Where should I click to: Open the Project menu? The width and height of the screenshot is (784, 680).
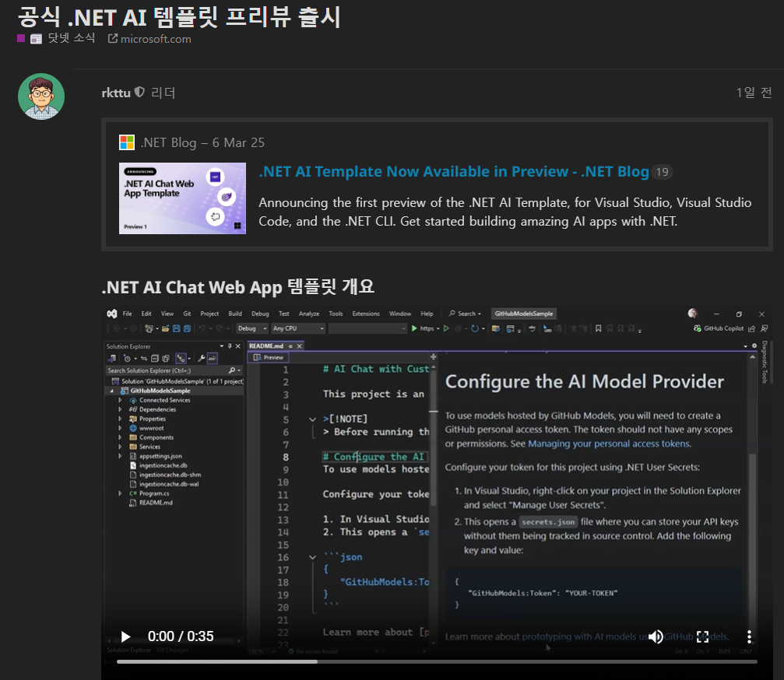(x=209, y=314)
